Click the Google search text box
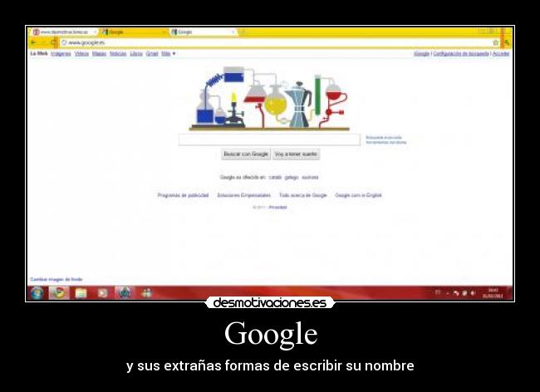Image resolution: width=540 pixels, height=392 pixels. 269,140
